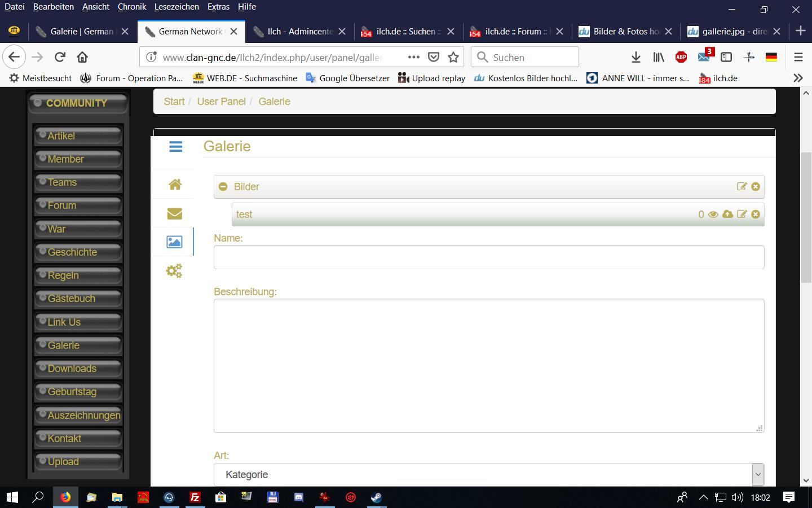
Task: Open FileZilla from the taskbar
Action: coord(195,497)
